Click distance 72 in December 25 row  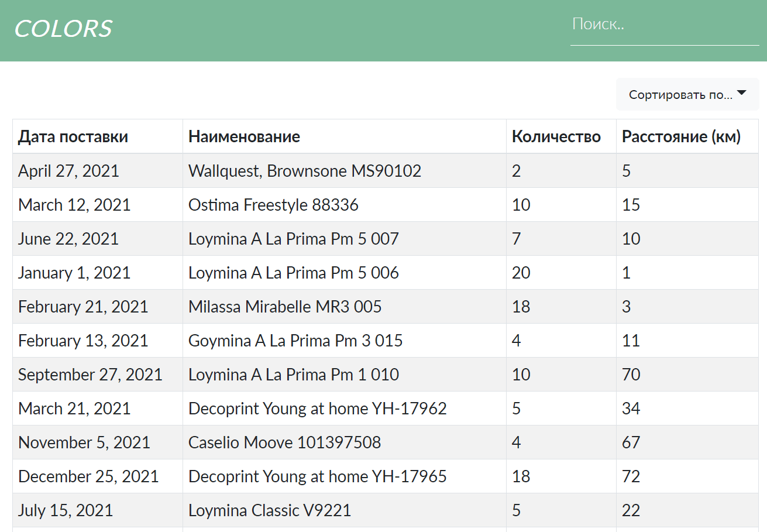coord(687,476)
